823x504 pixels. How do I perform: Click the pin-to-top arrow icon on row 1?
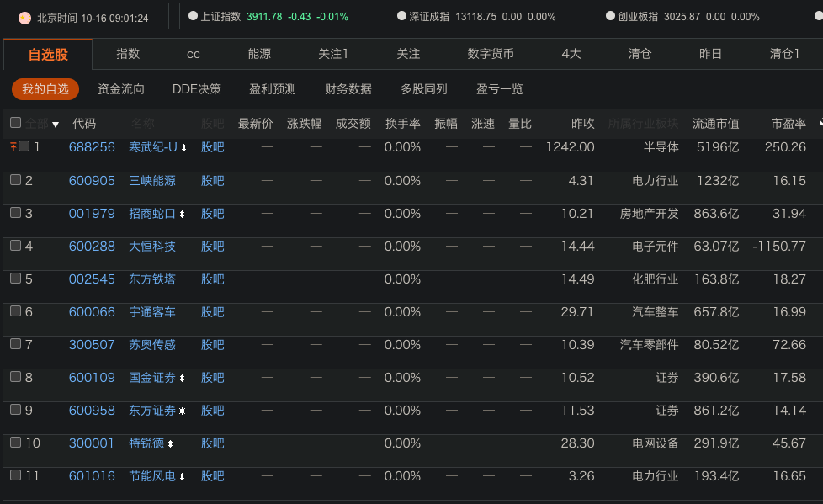click(13, 146)
